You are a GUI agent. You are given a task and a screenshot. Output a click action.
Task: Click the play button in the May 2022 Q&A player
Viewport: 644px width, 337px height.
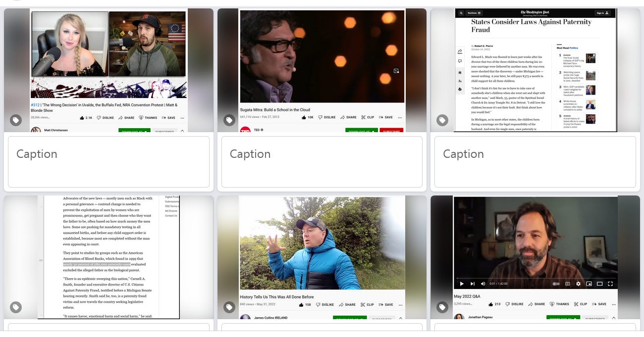462,284
